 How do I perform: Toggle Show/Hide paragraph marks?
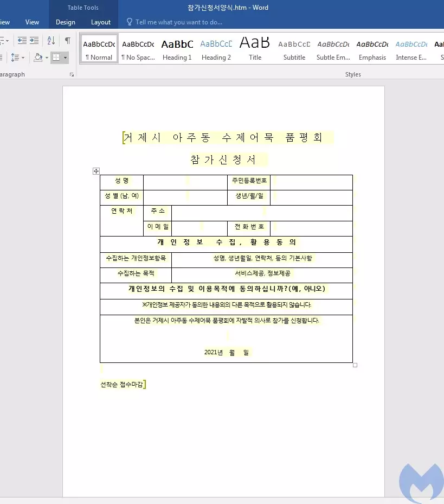(x=67, y=40)
